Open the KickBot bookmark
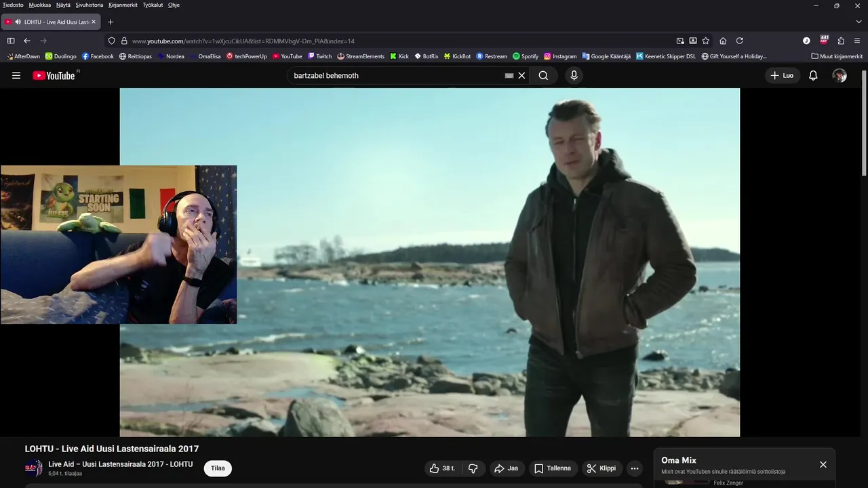The height and width of the screenshot is (488, 868). tap(458, 56)
